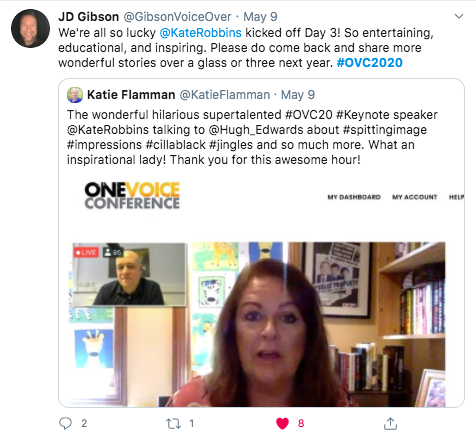Image resolution: width=476 pixels, height=439 pixels.
Task: Open the inset video of the bald man
Action: [129, 274]
